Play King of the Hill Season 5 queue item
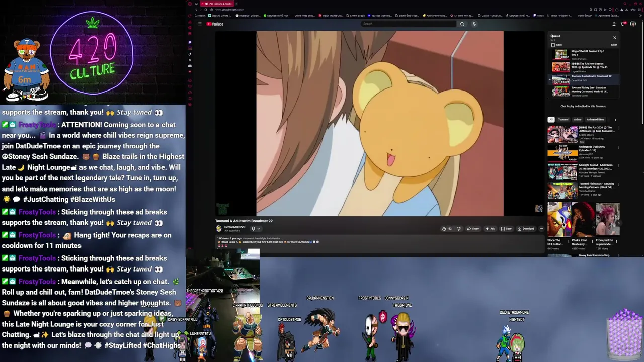Image resolution: width=644 pixels, height=362 pixels. coord(584,55)
